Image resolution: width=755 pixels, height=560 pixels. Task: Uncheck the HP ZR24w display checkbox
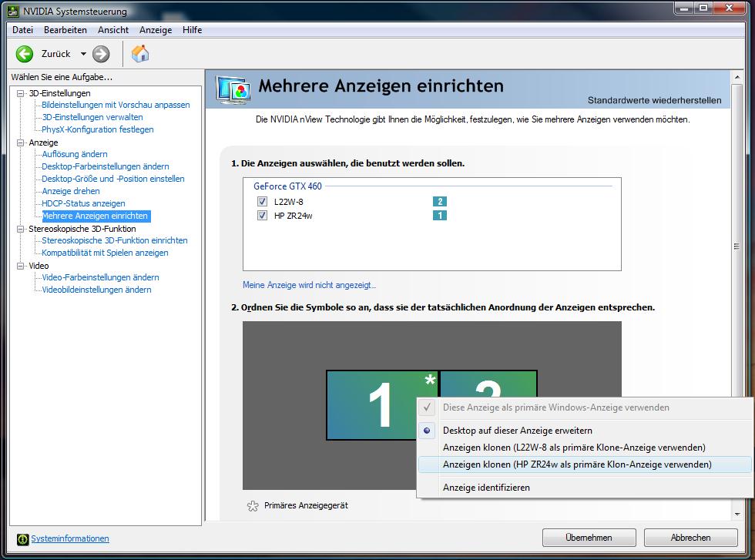coord(262,215)
